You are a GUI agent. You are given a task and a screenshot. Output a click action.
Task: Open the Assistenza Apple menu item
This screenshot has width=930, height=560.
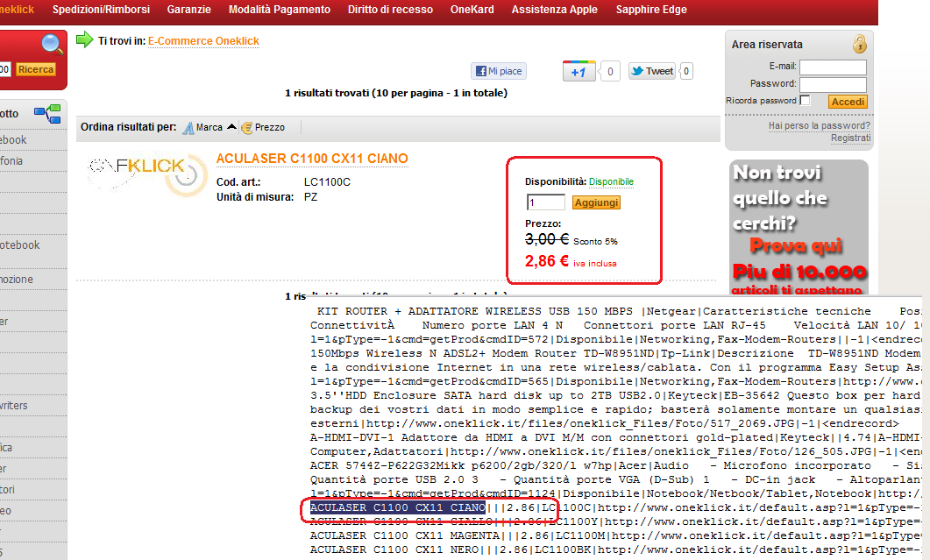click(555, 10)
